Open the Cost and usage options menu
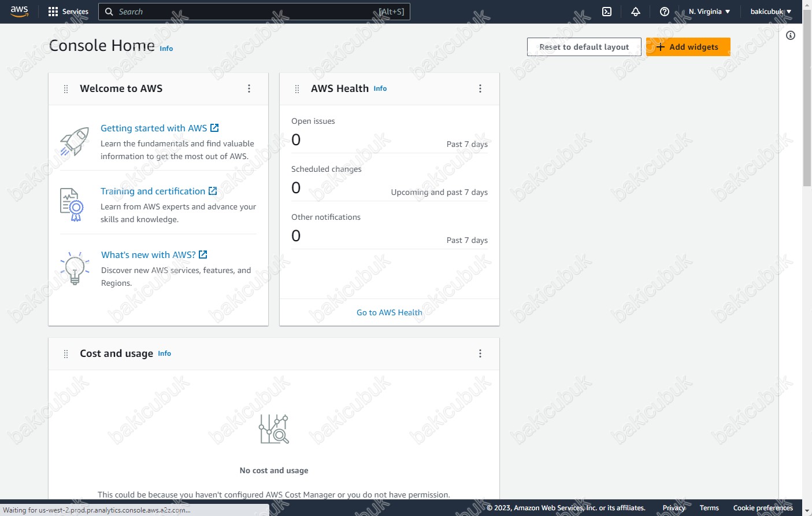Image resolution: width=812 pixels, height=516 pixels. coord(480,353)
